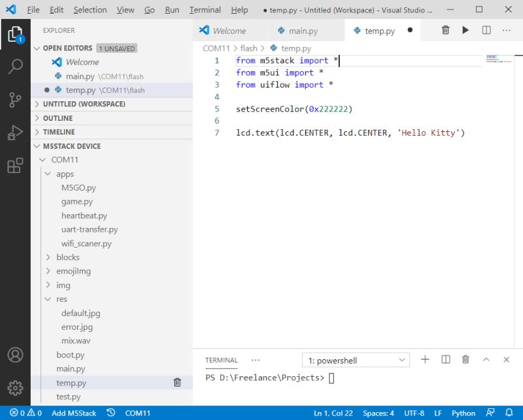Switch to the main.py tab
Screen dimensions: 523x420
304,30
